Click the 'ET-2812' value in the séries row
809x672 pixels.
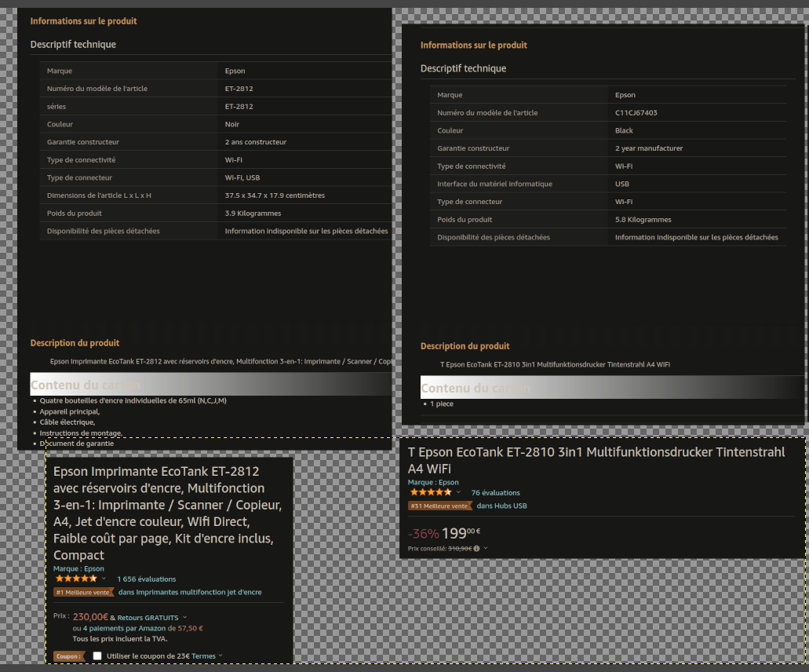[239, 106]
